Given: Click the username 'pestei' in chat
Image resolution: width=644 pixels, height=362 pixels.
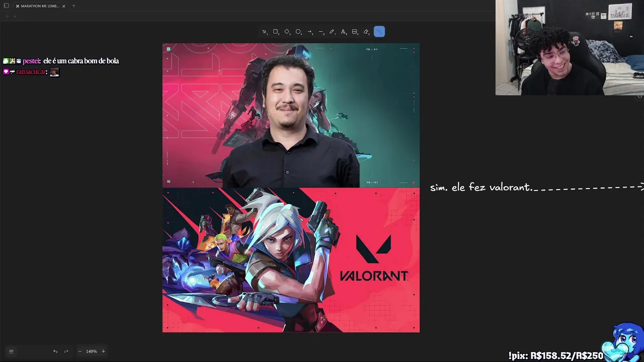Looking at the screenshot, I should (x=31, y=61).
